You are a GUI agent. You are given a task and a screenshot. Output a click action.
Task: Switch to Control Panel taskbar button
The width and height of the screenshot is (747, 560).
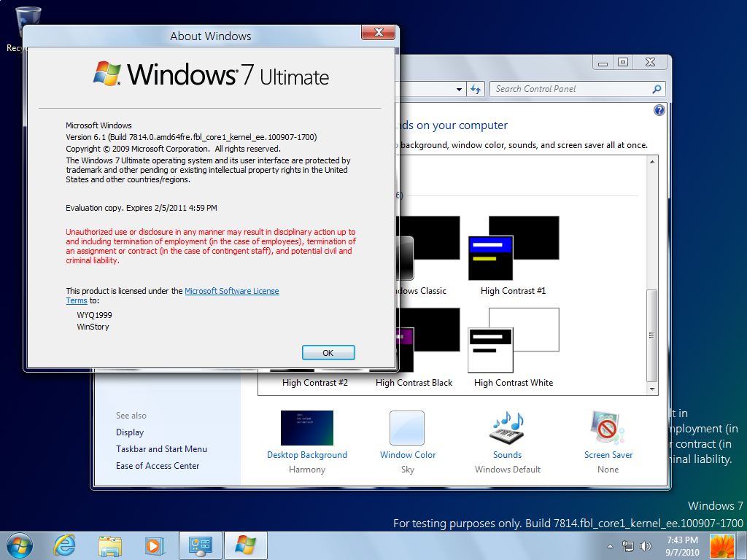click(200, 545)
